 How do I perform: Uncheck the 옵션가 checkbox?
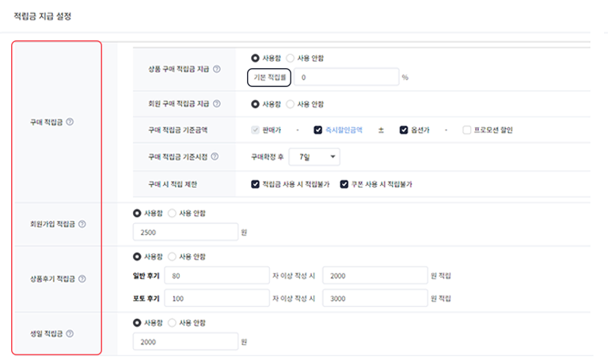pos(404,130)
